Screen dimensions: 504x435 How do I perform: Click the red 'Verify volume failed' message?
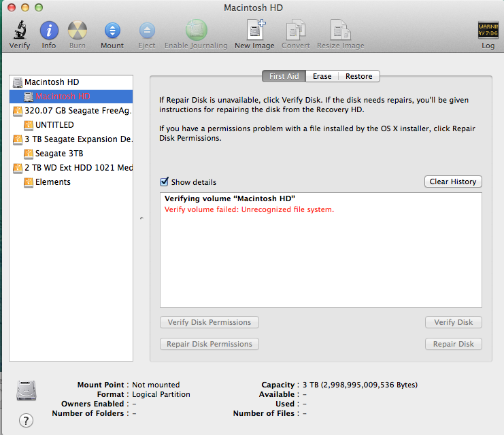tap(249, 209)
